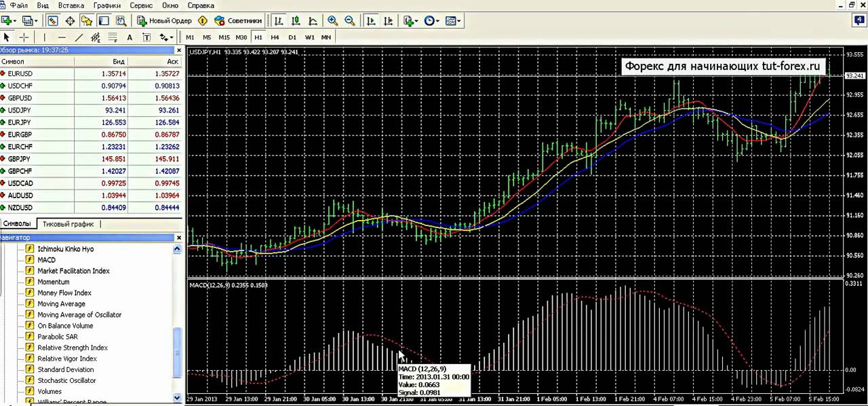Launch MetaEditor yellow diamond icon

202,20
